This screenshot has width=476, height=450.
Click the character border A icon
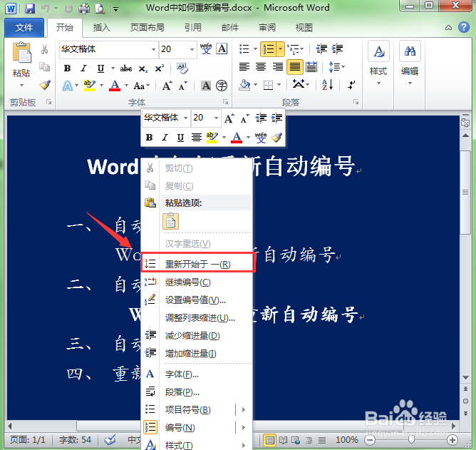point(222,48)
